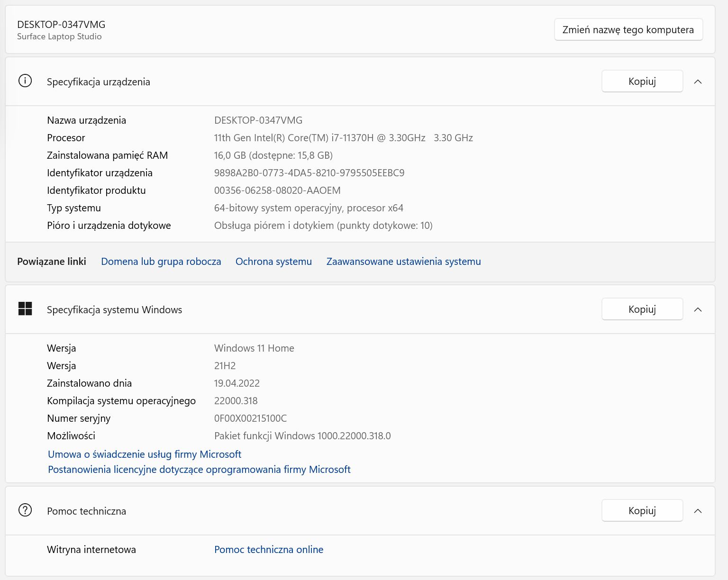Viewport: 728px width, 580px height.
Task: Open Pomoc techniczna online link
Action: [x=269, y=550]
